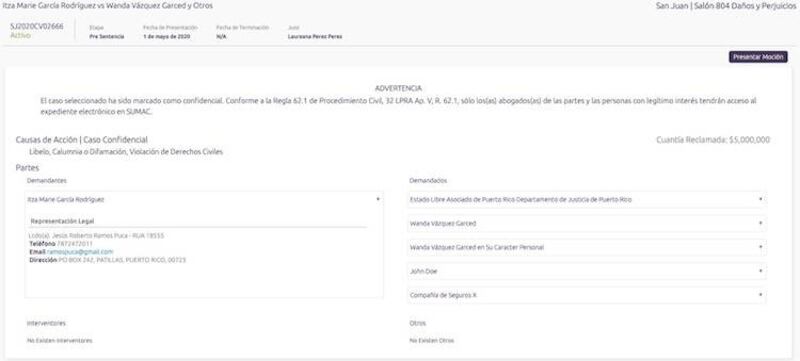The width and height of the screenshot is (800, 361).
Task: Expand the Compañía de Seguros X row
Action: click(x=587, y=295)
